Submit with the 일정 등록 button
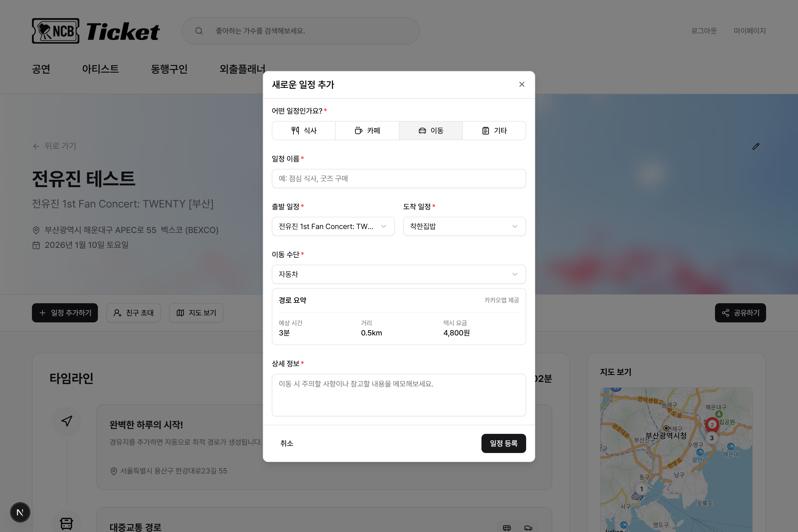Screen dimensions: 798x532 (504, 443)
